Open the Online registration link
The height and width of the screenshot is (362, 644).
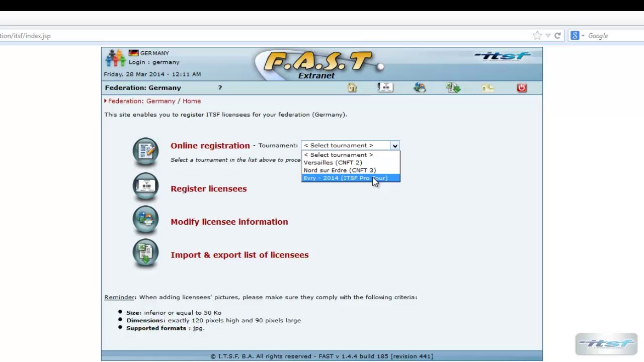(x=210, y=145)
